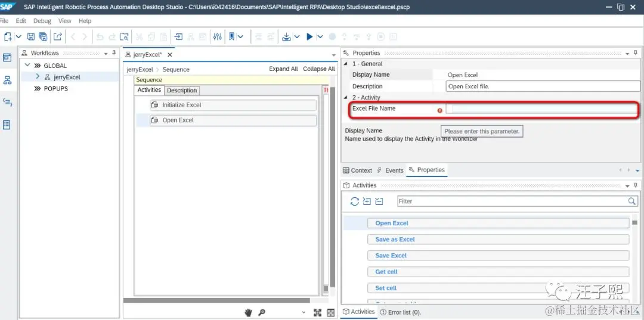Viewport: 644px width, 320px height.
Task: Click the Description field containing 'Open Excel file.'
Action: pyautogui.click(x=543, y=86)
